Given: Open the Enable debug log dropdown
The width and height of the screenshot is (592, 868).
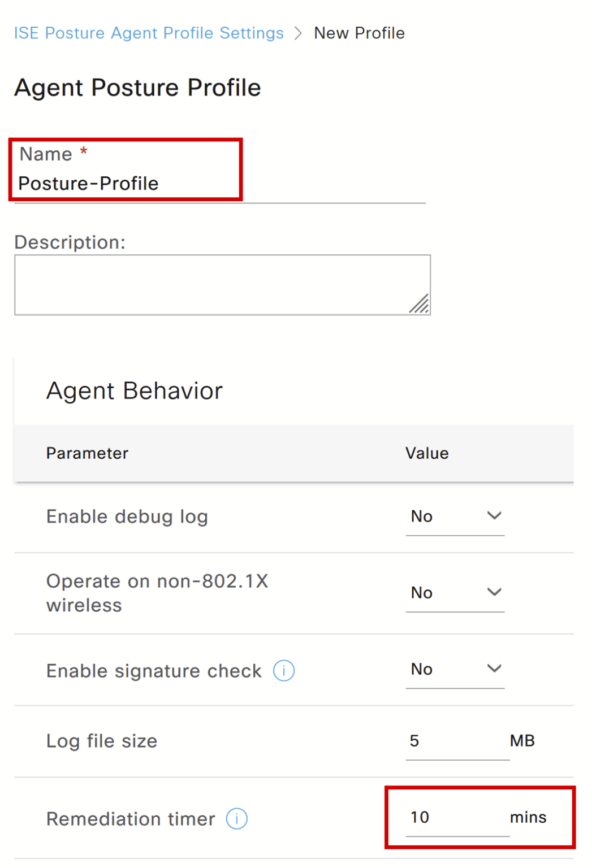Looking at the screenshot, I should (x=455, y=516).
